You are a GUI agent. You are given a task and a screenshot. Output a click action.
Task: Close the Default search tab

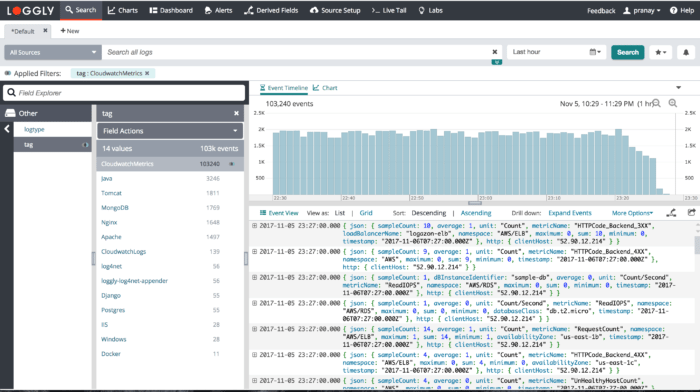pos(45,30)
